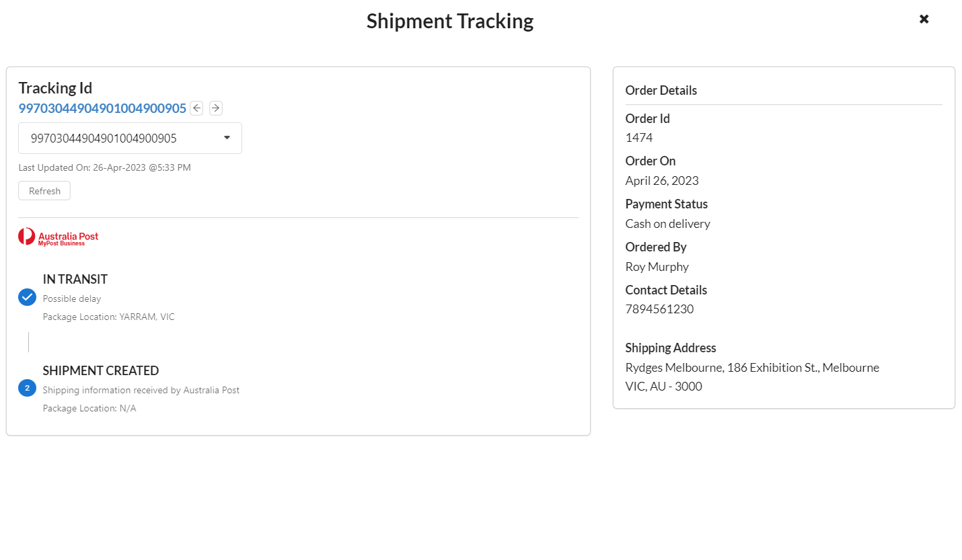Click the blue checkmark beside IN TRANSIT
Viewport: 962px width, 560px height.
tap(27, 297)
